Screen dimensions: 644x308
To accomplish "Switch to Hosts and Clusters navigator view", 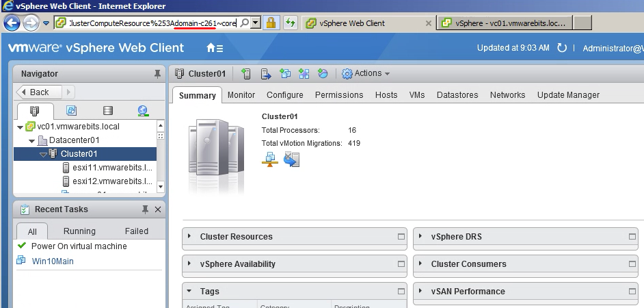I will click(35, 111).
